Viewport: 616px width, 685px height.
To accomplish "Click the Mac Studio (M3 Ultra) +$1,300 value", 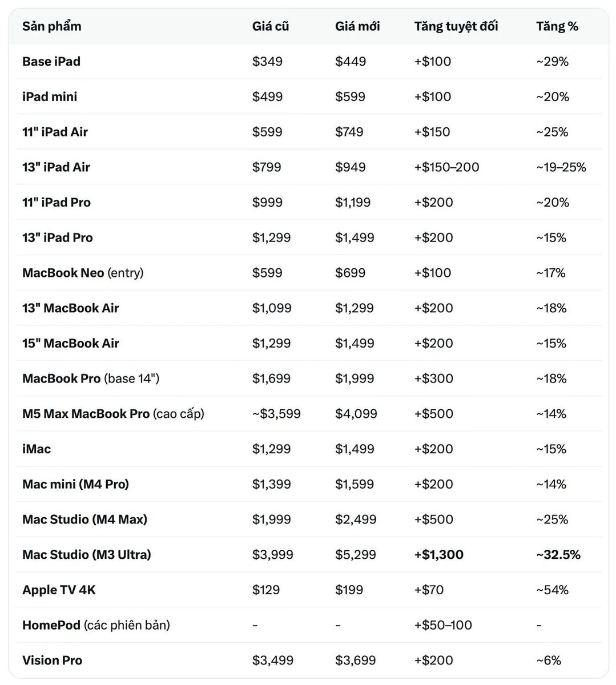I will (x=439, y=555).
